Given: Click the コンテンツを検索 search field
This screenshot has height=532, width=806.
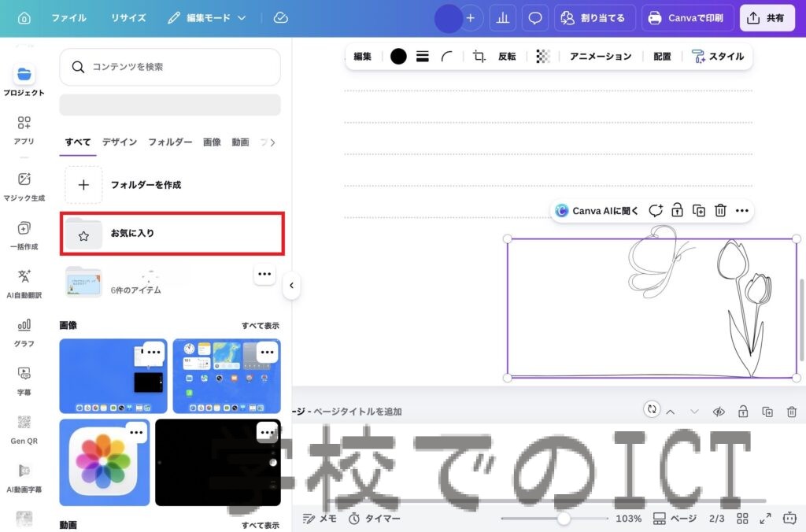Looking at the screenshot, I should 170,67.
